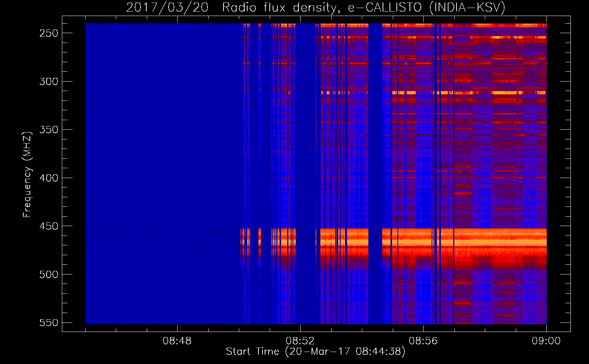
Task: Click the plot title '2017/03/20 Radio flux density'
Action: [x=316, y=7]
